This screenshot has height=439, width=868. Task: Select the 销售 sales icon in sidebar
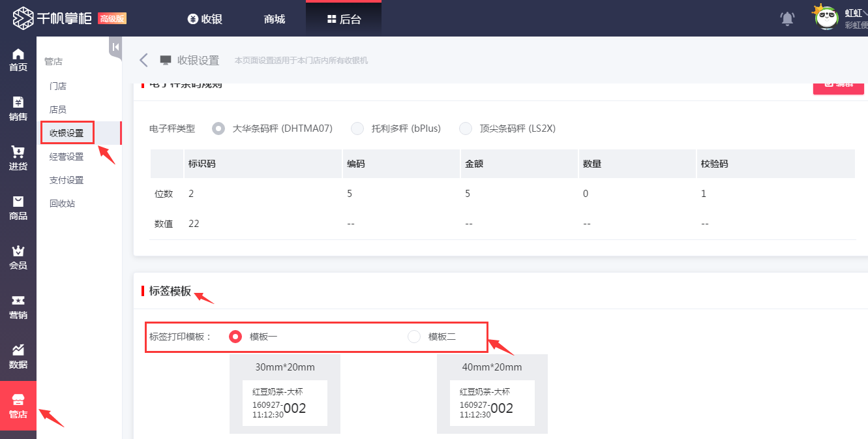(18, 108)
